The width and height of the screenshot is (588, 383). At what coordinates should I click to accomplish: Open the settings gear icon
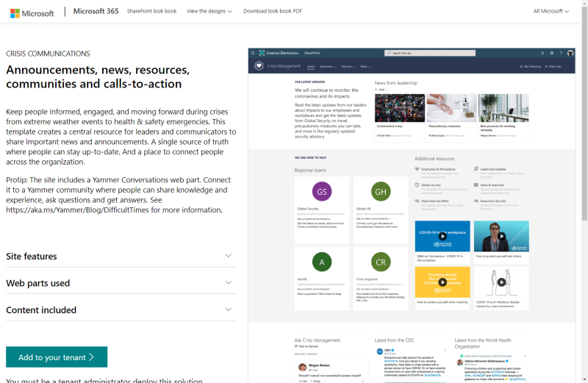552,53
